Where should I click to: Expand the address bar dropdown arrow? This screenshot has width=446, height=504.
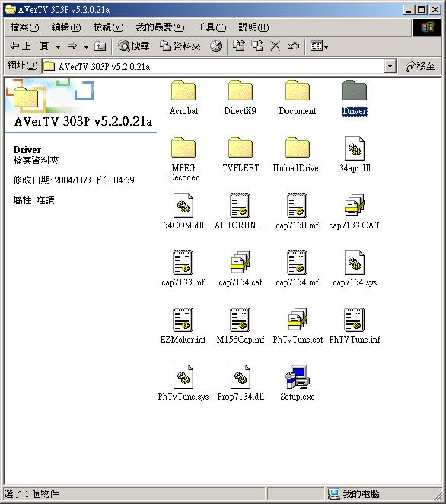point(390,66)
